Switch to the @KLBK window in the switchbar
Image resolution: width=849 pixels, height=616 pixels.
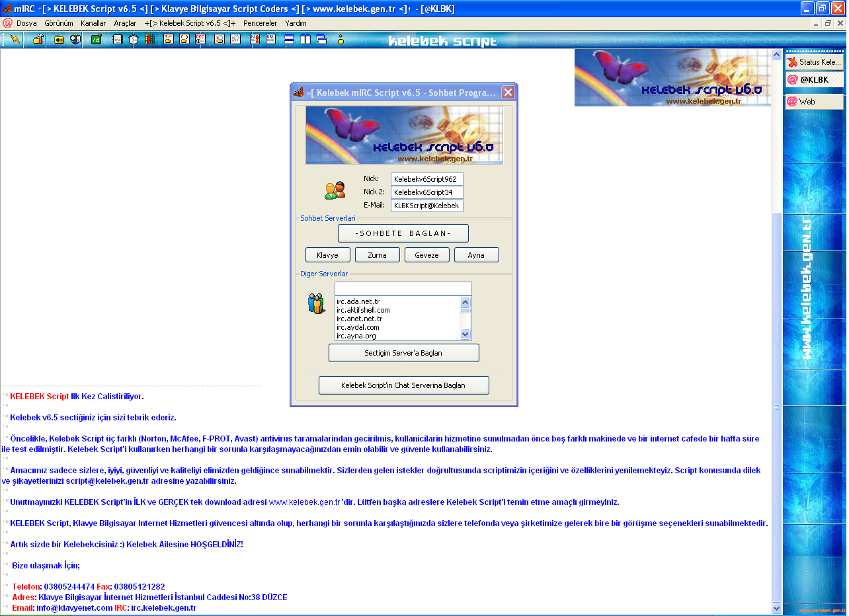[x=815, y=79]
